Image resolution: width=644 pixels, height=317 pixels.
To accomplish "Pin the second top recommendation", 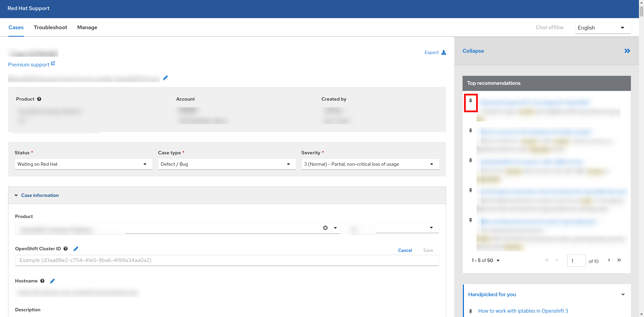I will (471, 131).
